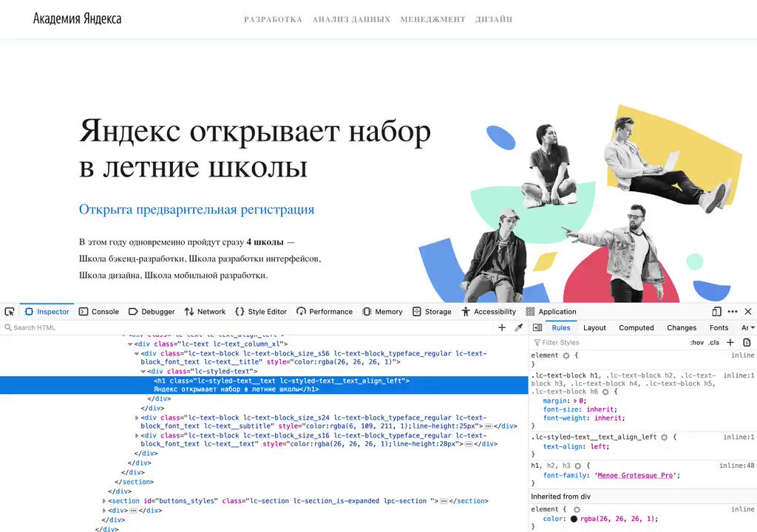This screenshot has height=532, width=757.
Task: Activate the element picker tool
Action: tap(9, 311)
